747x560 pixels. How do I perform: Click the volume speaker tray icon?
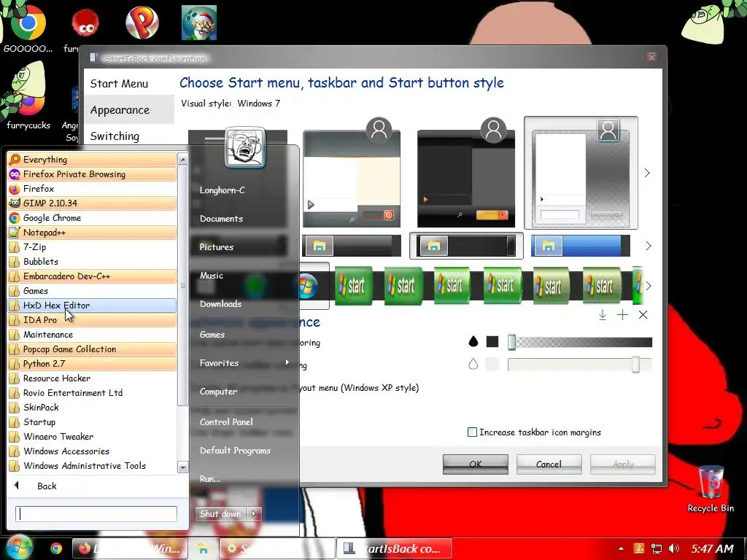(x=674, y=548)
